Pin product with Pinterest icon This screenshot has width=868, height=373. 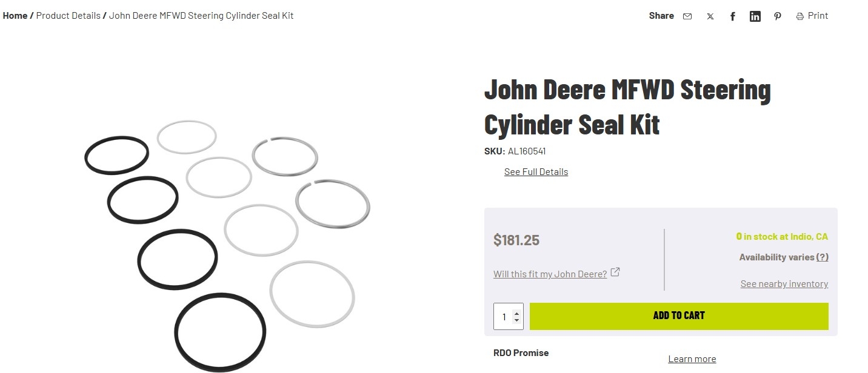[778, 16]
